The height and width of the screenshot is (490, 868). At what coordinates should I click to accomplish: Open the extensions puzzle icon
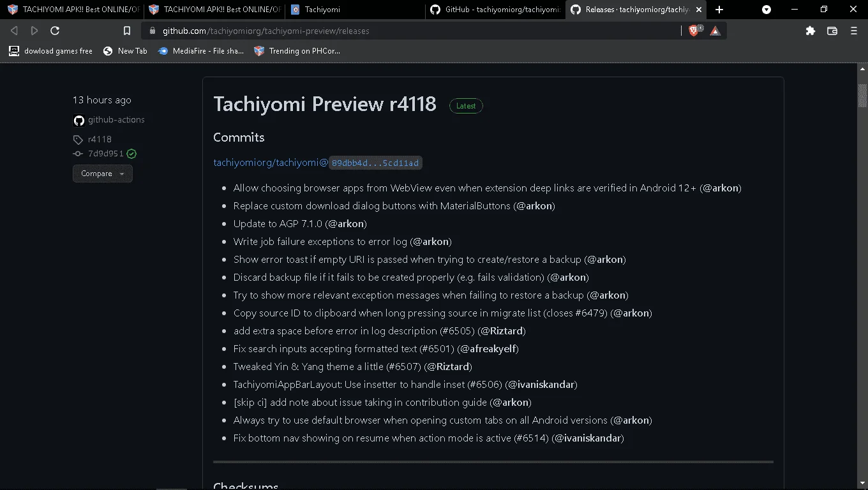(x=811, y=31)
